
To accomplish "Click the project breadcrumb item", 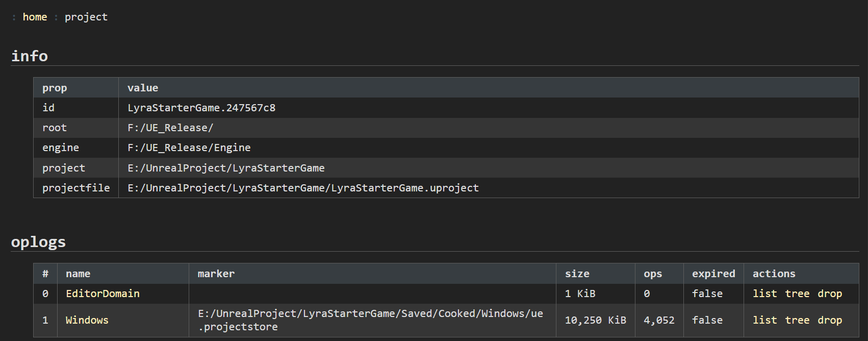I will click(86, 17).
